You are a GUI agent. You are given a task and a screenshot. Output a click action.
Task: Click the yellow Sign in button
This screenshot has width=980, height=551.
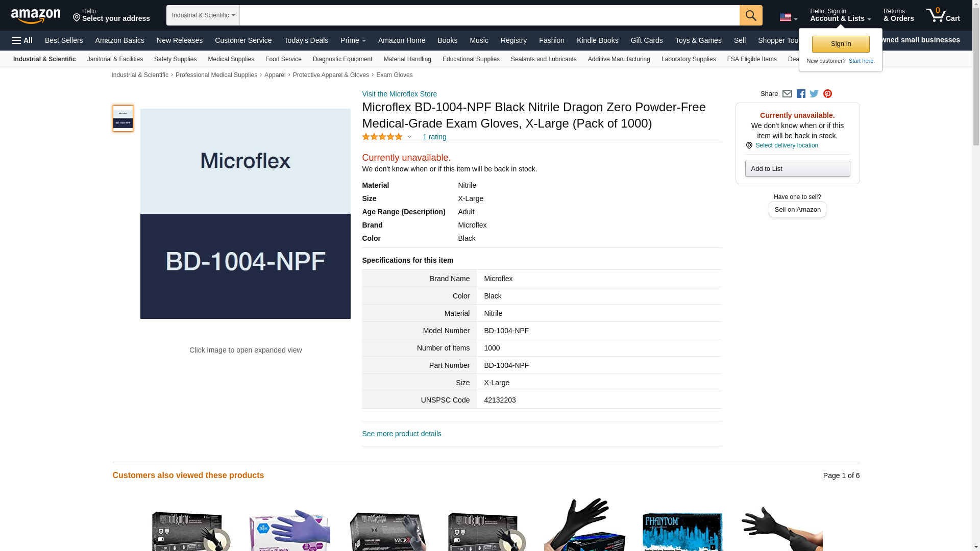click(840, 44)
